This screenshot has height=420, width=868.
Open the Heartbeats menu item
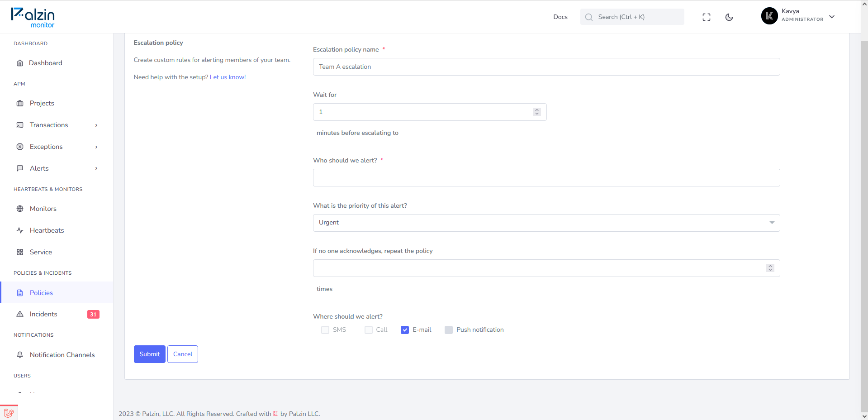(x=57, y=230)
